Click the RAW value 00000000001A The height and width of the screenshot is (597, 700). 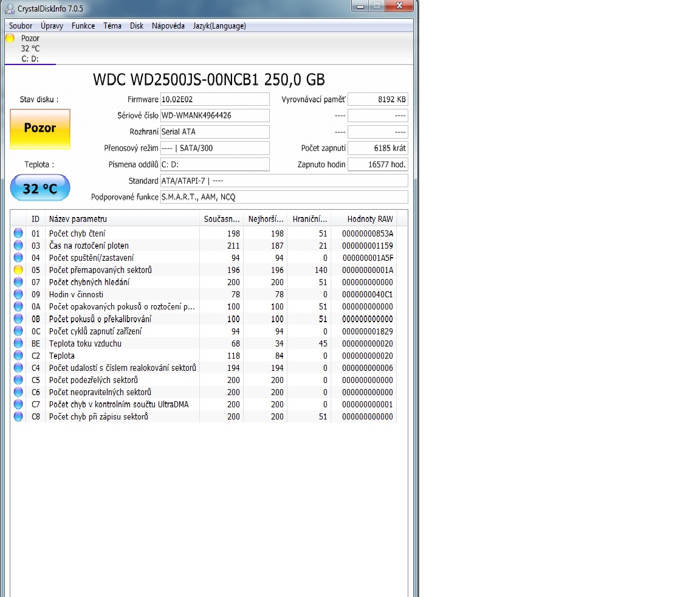368,270
